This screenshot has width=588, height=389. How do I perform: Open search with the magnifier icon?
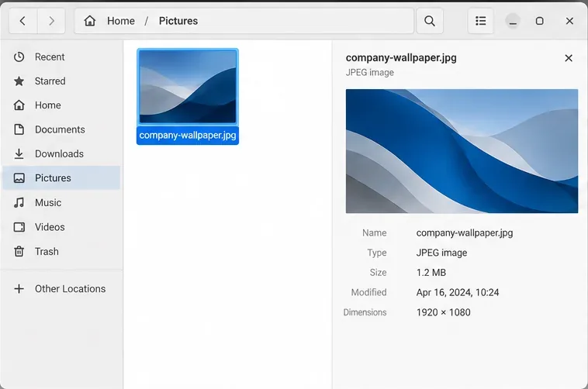(430, 21)
